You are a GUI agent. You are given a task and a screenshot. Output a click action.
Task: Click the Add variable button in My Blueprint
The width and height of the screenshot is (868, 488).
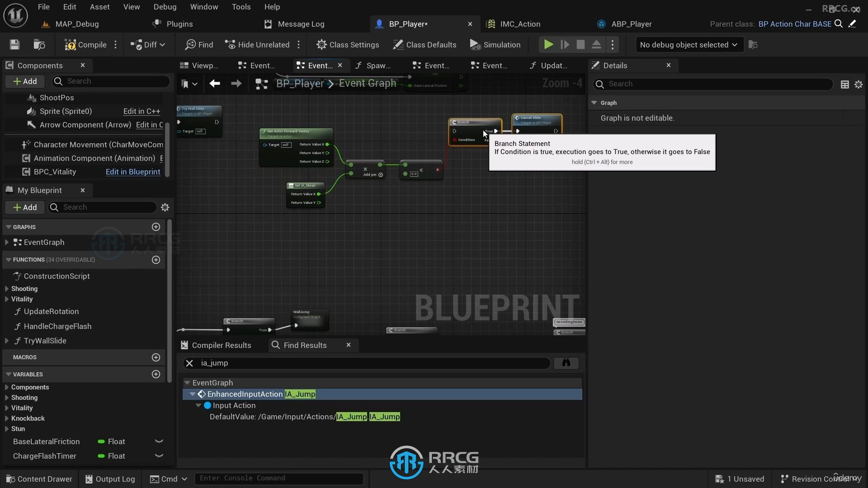pyautogui.click(x=156, y=374)
